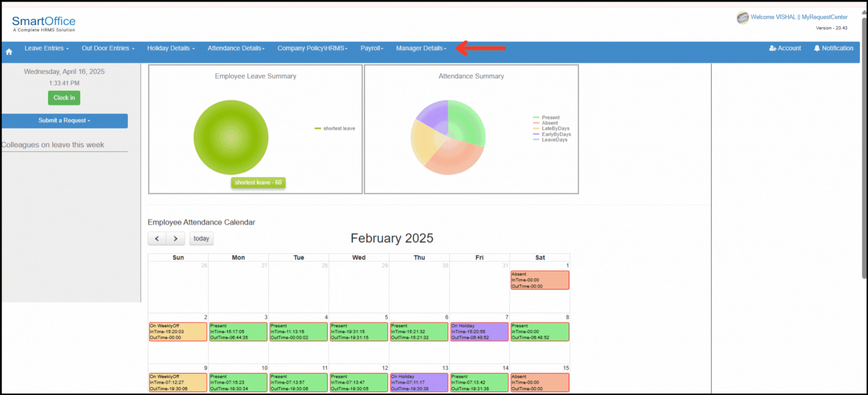Click the user avatar beside Welcome VISHAL
Image resolution: width=868 pixels, height=395 pixels.
(742, 18)
